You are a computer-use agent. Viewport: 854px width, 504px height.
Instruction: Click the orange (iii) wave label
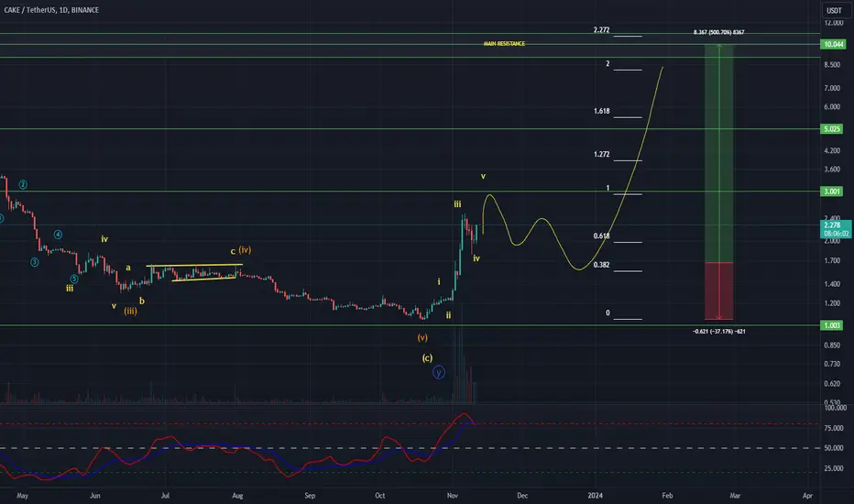(x=130, y=312)
